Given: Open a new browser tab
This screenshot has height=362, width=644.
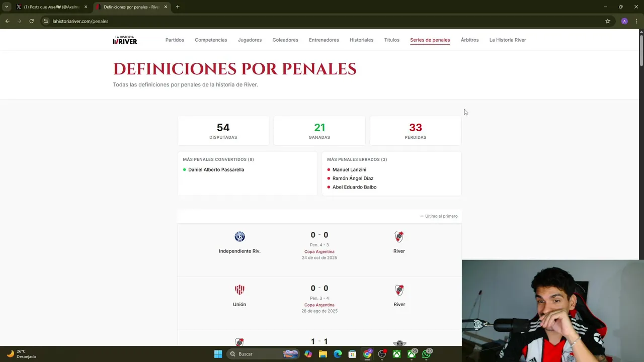Looking at the screenshot, I should (178, 7).
